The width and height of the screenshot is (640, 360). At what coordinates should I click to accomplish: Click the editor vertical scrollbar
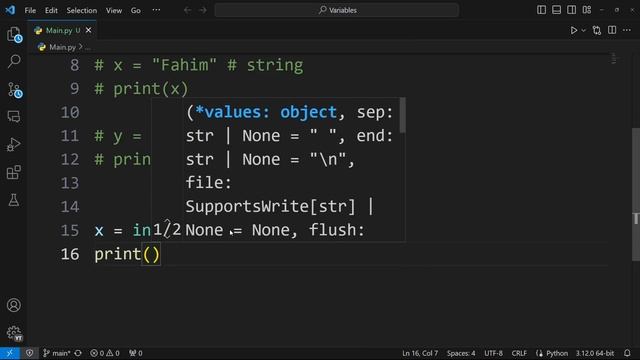point(636,194)
